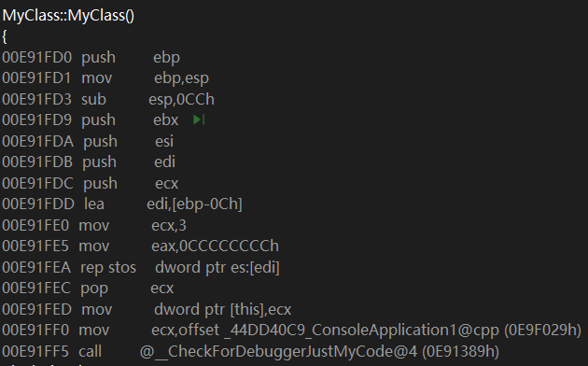The image size is (588, 366).
Task: Click the green run-to-click icon after ebx
Action: tap(199, 120)
